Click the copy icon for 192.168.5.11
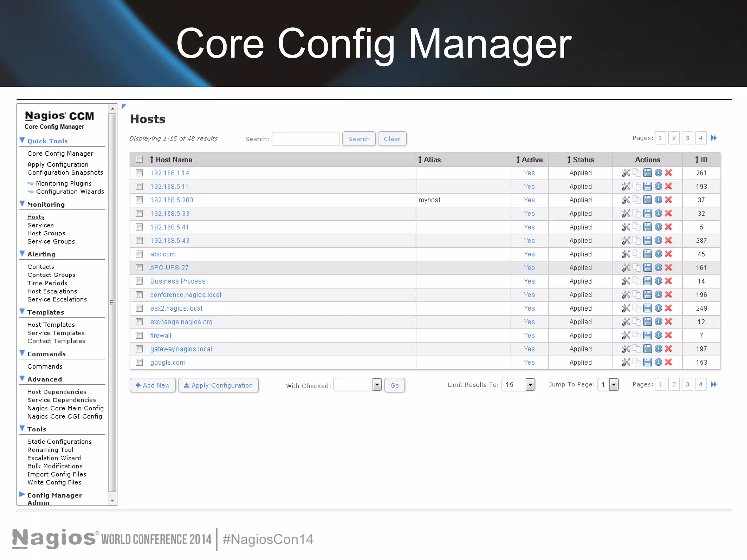Viewport: 747px width, 560px height. point(637,186)
